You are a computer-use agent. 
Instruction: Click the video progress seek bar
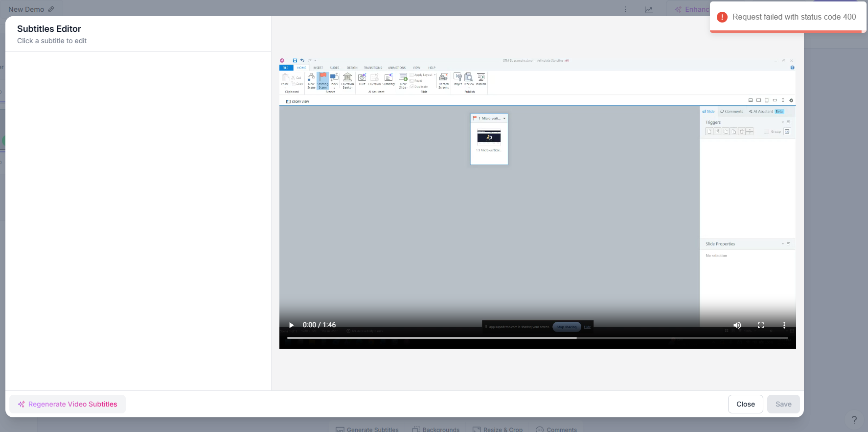[x=537, y=338]
